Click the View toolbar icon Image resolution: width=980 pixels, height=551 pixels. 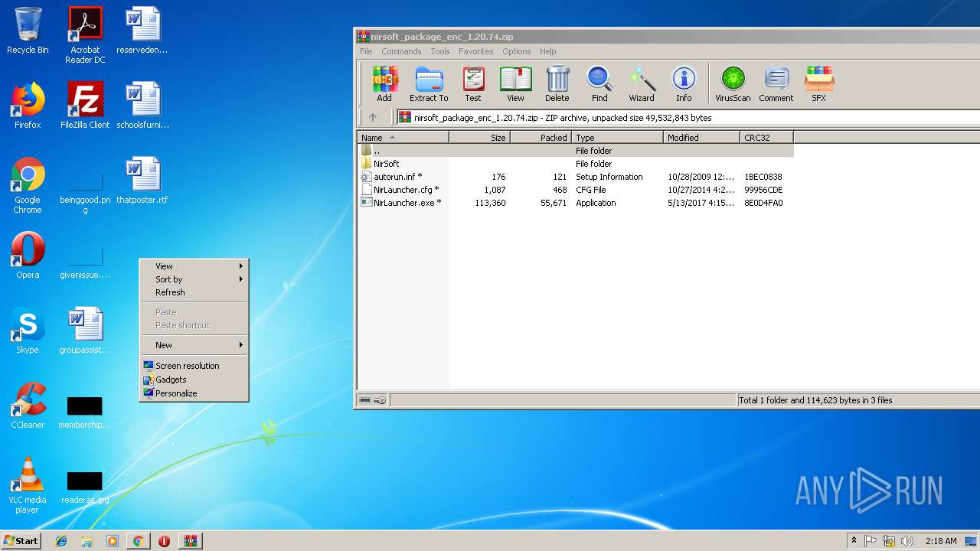click(x=515, y=84)
